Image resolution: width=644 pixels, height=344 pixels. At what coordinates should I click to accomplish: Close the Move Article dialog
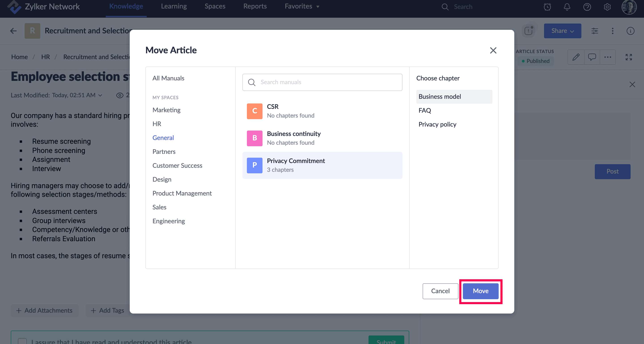coord(493,50)
